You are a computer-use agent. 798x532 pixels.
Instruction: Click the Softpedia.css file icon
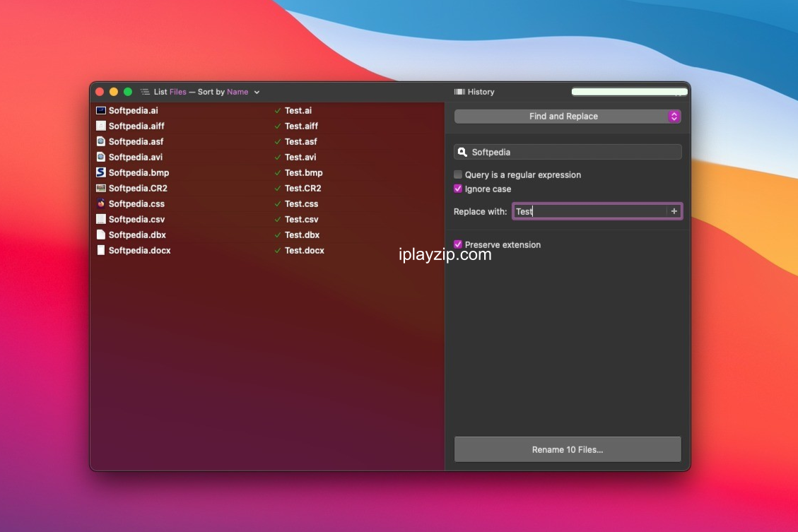click(x=101, y=203)
